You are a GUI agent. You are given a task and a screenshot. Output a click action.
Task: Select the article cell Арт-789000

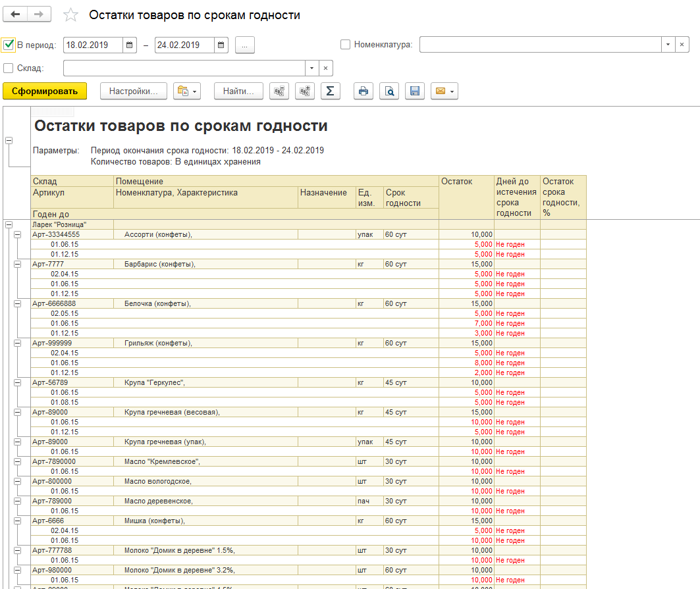(72, 501)
